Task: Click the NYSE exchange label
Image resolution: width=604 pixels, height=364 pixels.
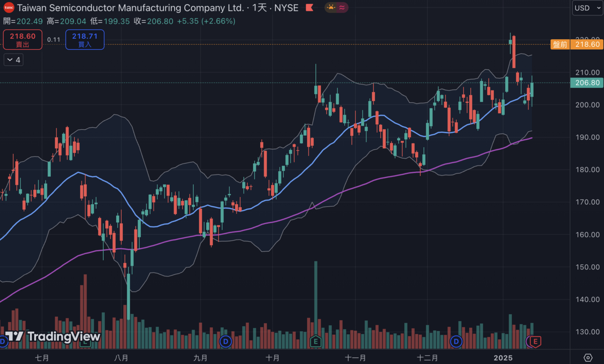Action: point(286,8)
